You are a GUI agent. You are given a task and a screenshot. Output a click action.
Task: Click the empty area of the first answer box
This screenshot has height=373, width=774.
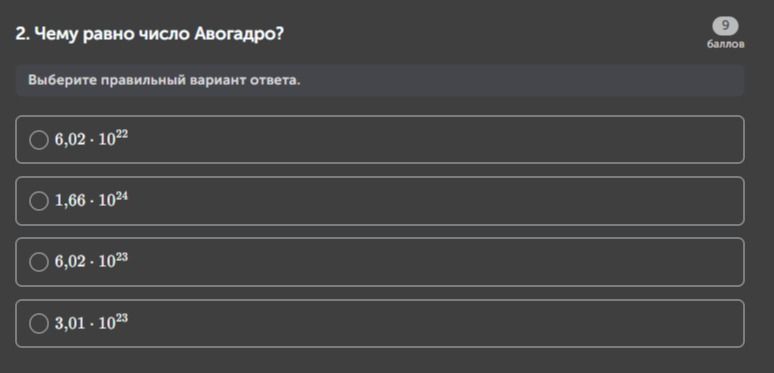click(x=434, y=140)
